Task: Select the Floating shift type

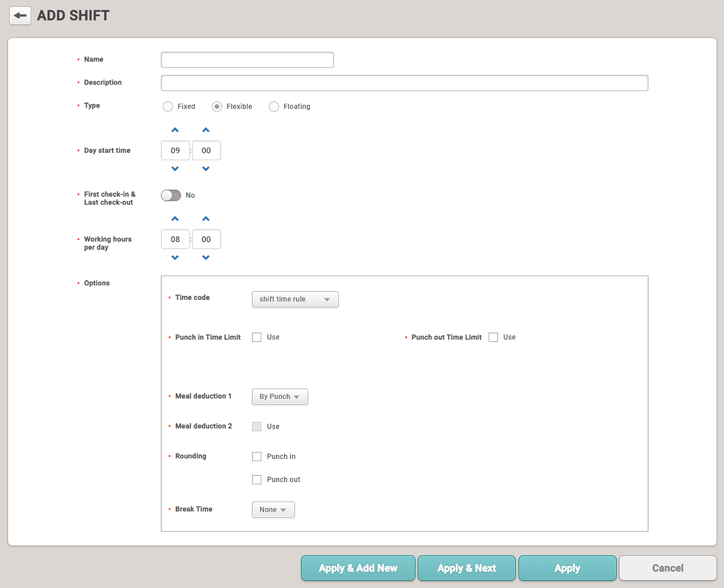Action: 274,107
